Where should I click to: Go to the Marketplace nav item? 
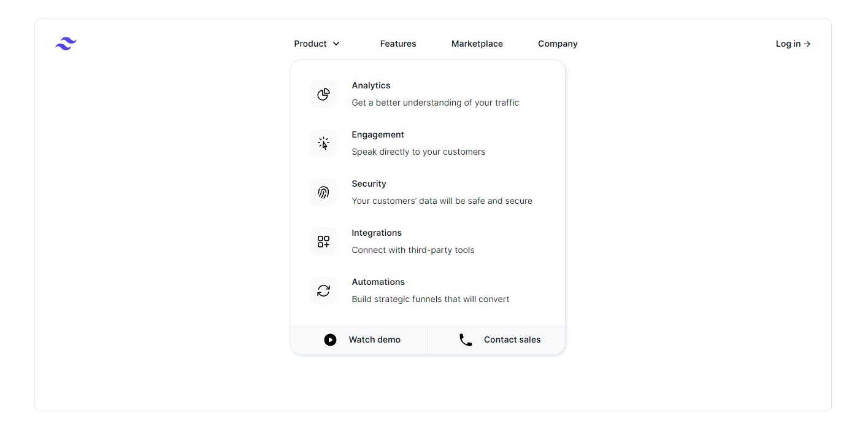[x=477, y=44]
